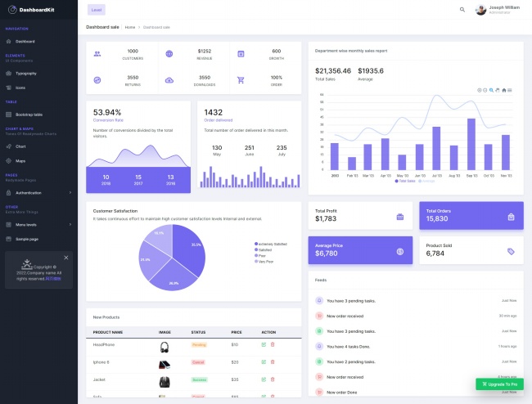This screenshot has height=404, width=532.
Task: Close the copyright card in sidebar
Action: (x=66, y=257)
